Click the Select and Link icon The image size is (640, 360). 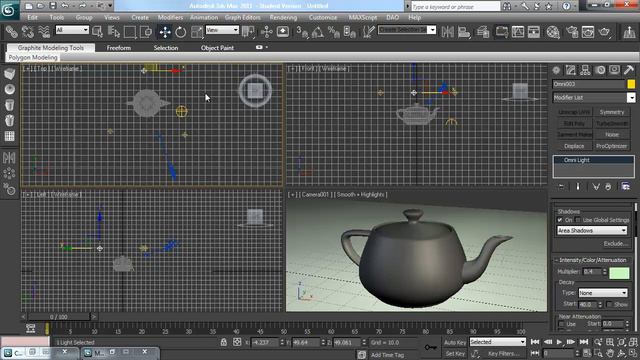pos(11,32)
